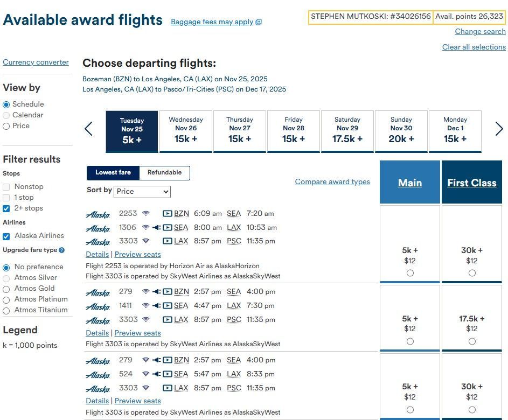Click the Alaska logo beside flight 1411
Image resolution: width=508 pixels, height=420 pixels.
(98, 306)
